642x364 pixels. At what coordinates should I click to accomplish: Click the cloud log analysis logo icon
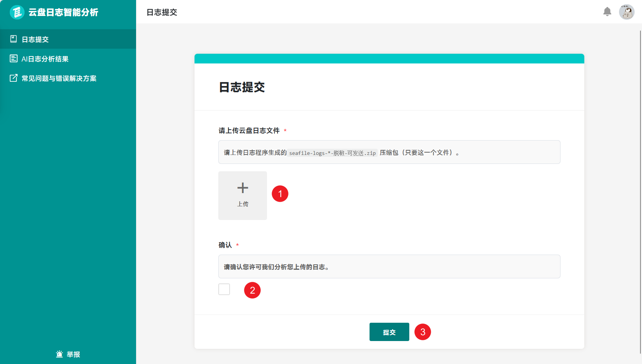(17, 12)
